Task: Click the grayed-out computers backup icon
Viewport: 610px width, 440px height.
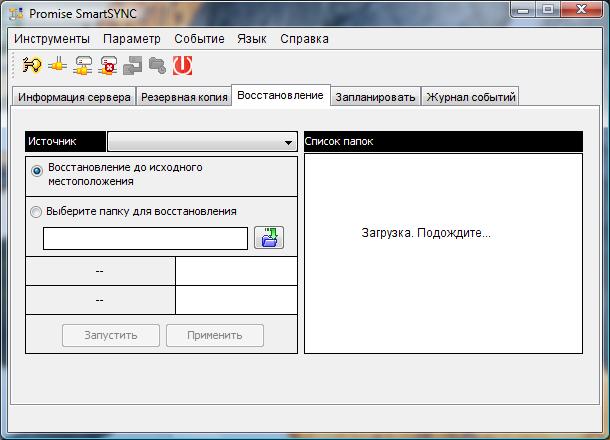Action: click(x=133, y=65)
